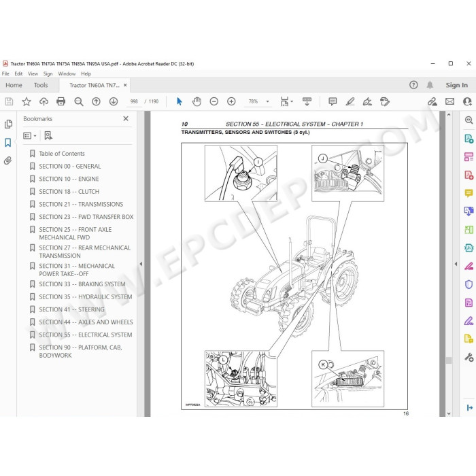476x476 pixels.
Task: Open the File menu
Action: coord(5,73)
